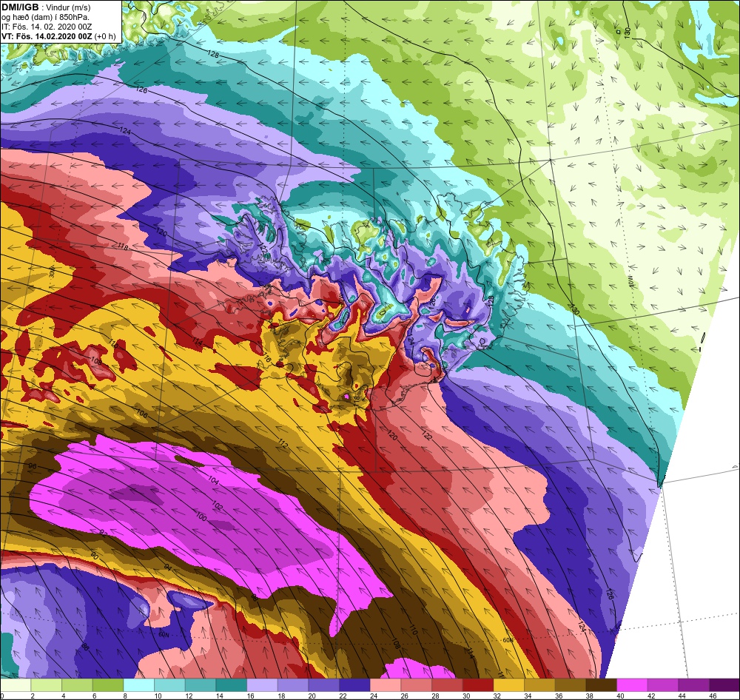Screen dimensions: 740x700
Task: Select the legend swatch between 18 and 20
Action: pyautogui.click(x=293, y=685)
